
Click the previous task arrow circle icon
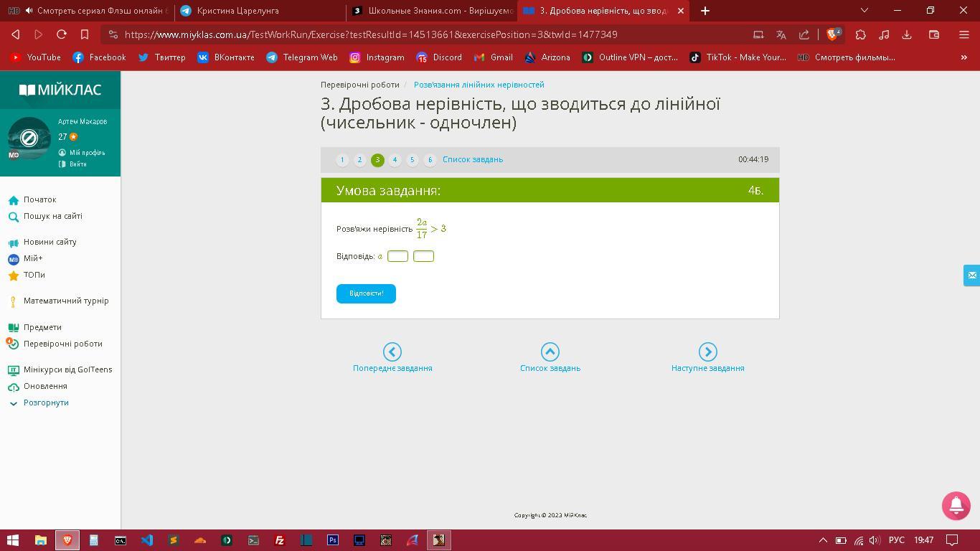tap(392, 352)
